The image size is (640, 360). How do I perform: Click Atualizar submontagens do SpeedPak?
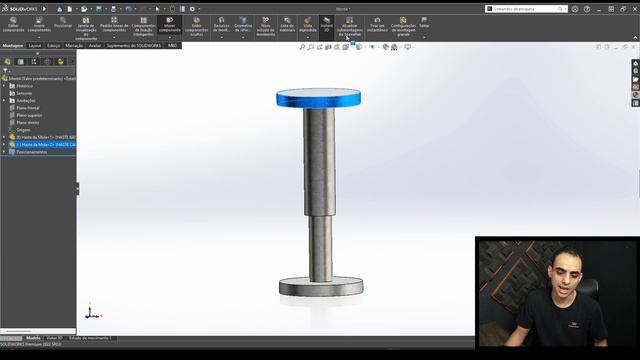(349, 27)
